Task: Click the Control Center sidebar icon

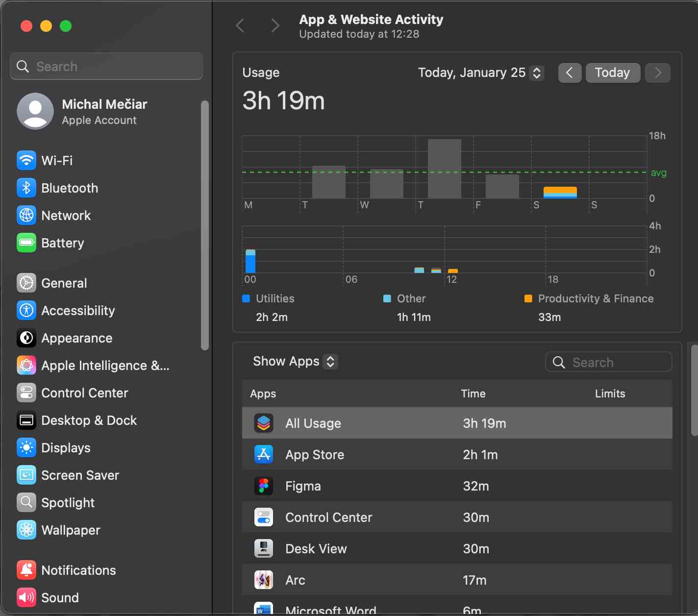Action: (x=26, y=393)
